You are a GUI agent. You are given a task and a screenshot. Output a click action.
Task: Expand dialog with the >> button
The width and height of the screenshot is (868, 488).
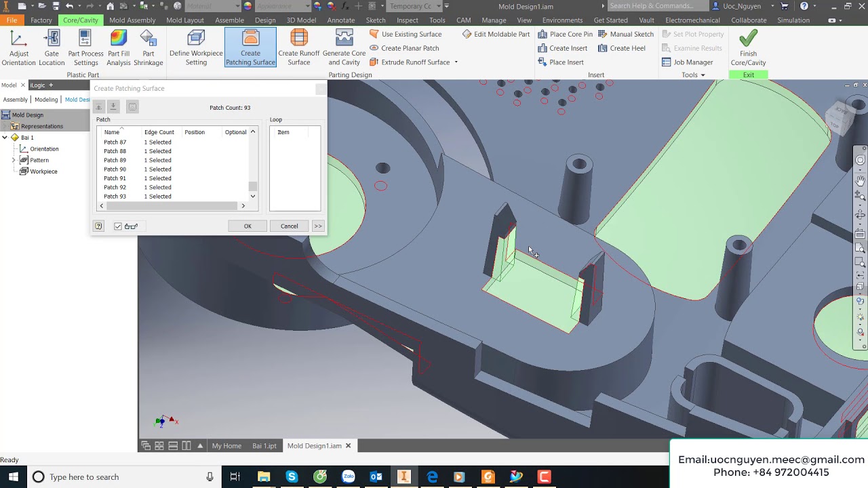click(x=318, y=226)
